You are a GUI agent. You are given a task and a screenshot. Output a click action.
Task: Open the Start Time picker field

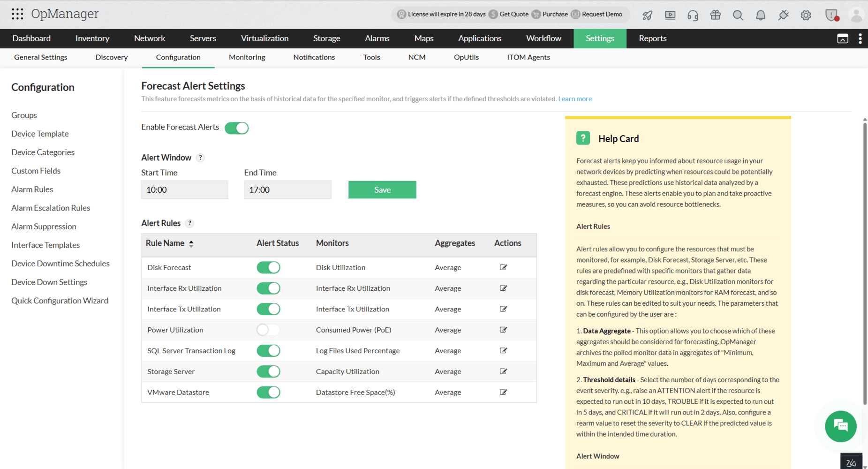[x=185, y=190]
